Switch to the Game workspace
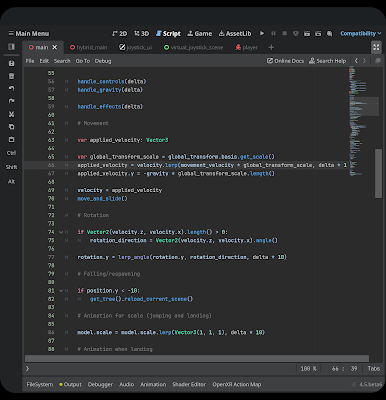 199,33
